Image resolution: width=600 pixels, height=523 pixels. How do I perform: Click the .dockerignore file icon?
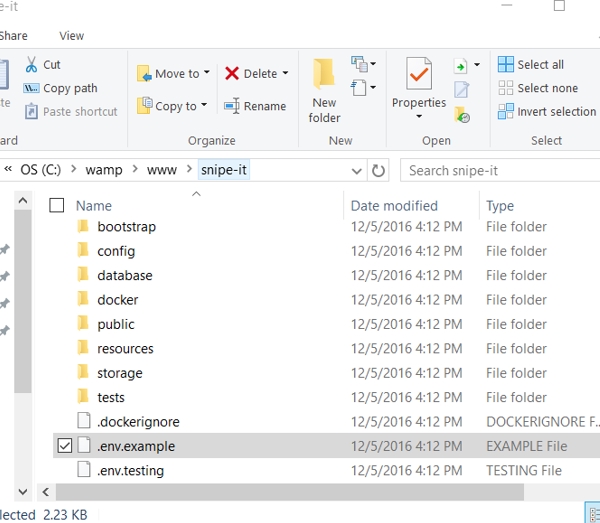pyautogui.click(x=84, y=421)
